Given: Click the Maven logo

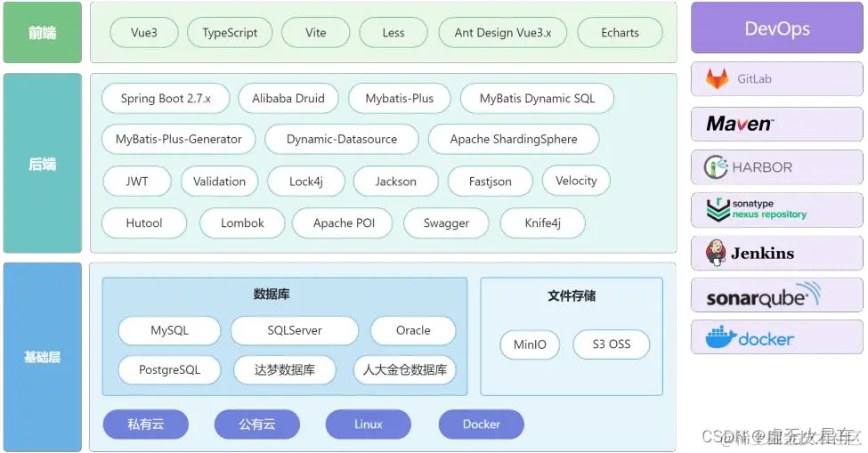Looking at the screenshot, I should [x=740, y=124].
